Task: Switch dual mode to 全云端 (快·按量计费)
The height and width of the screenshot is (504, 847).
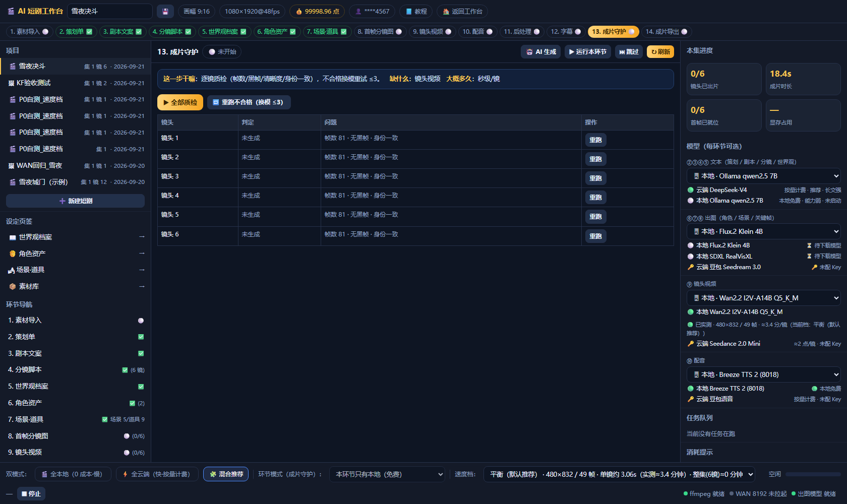Action: pos(157,474)
